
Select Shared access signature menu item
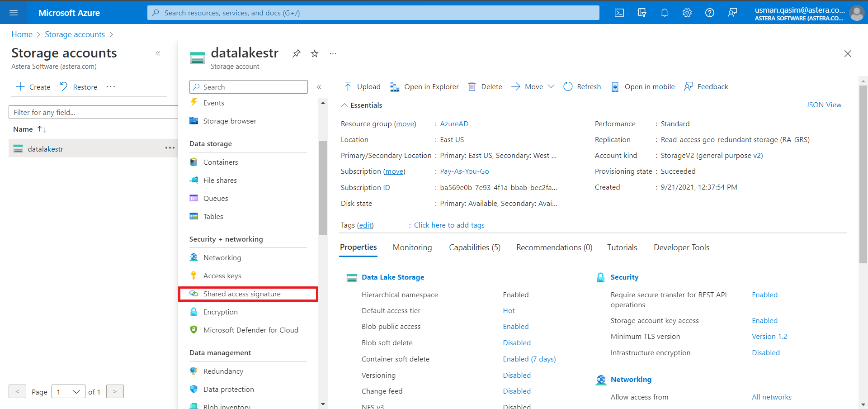click(x=242, y=294)
